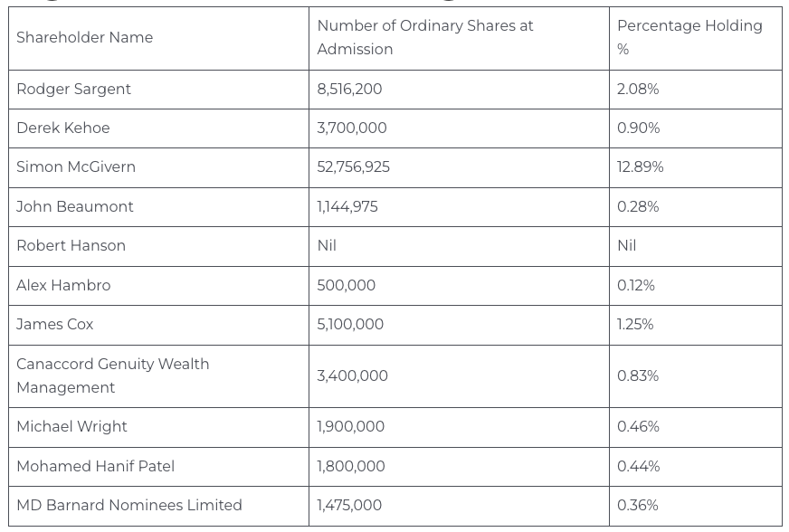Select the Robert Hanson name cell
The height and width of the screenshot is (532, 789).
click(x=71, y=246)
